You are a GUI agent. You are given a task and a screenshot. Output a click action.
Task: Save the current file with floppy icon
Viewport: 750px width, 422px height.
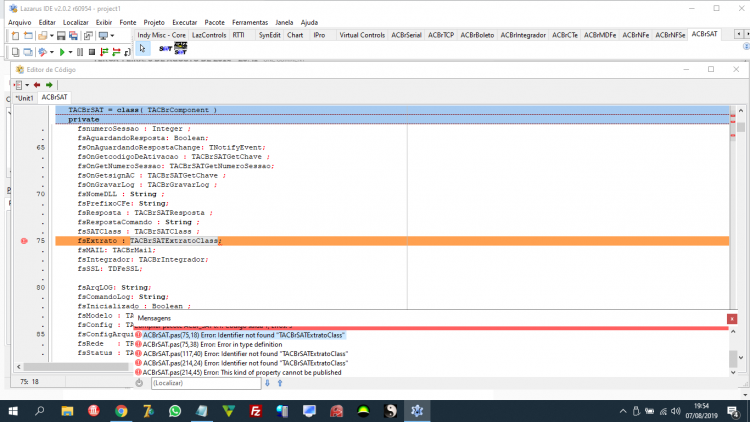click(61, 36)
